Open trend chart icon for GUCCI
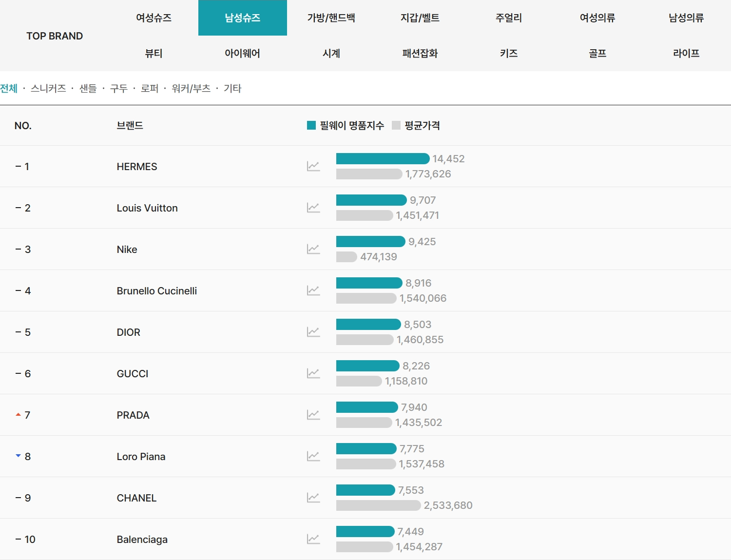731x560 pixels. (313, 373)
